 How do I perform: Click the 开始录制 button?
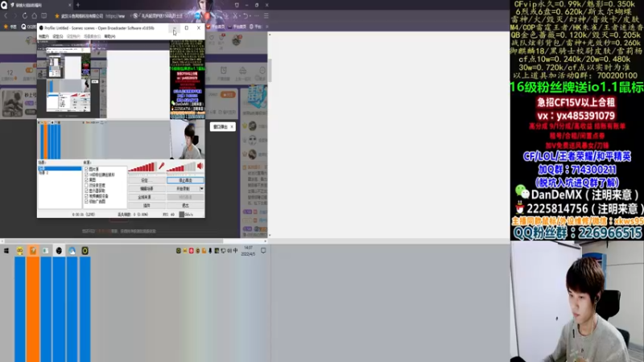184,189
